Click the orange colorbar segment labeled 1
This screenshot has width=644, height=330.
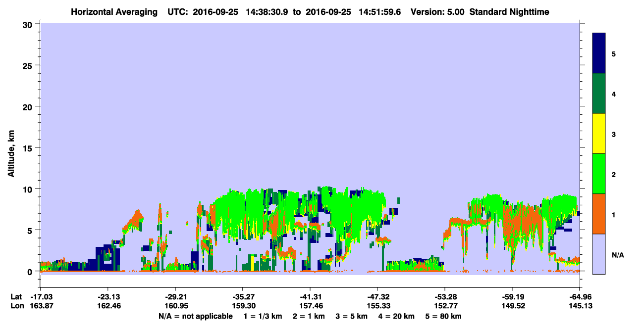pos(599,214)
